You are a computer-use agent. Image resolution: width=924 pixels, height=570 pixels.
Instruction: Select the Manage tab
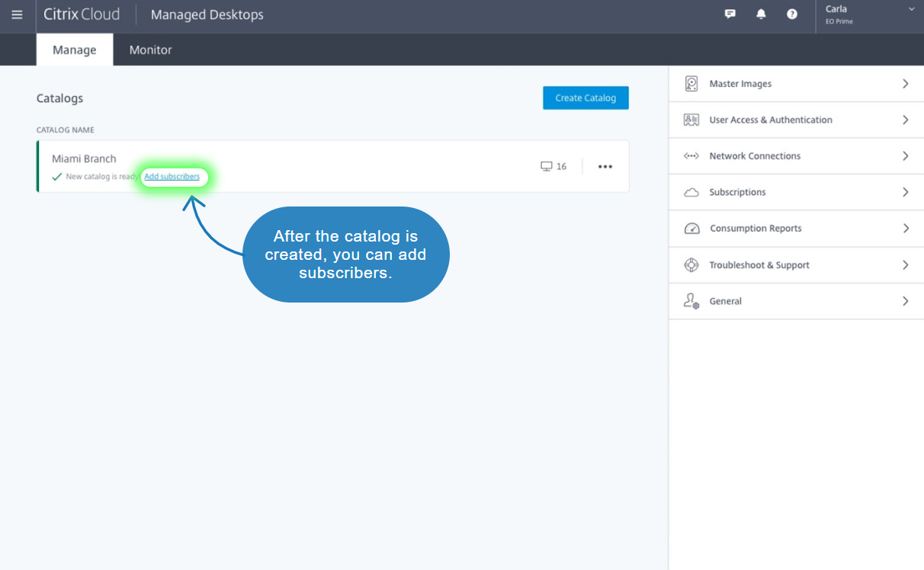[x=74, y=50]
